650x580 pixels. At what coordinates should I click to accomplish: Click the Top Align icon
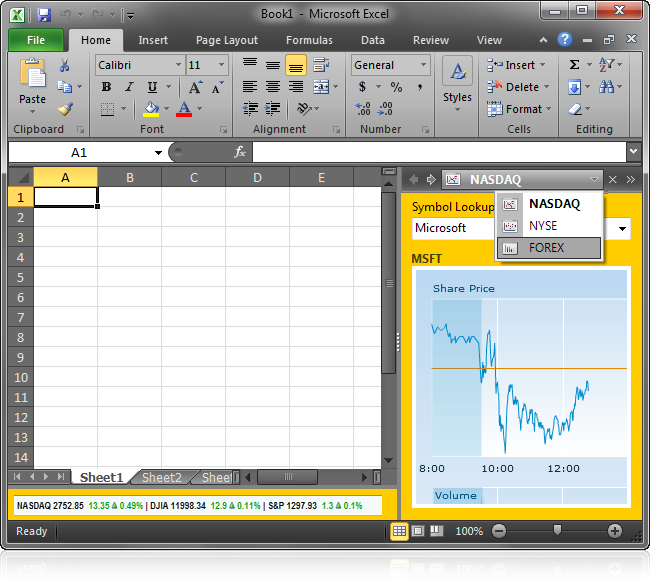click(250, 65)
